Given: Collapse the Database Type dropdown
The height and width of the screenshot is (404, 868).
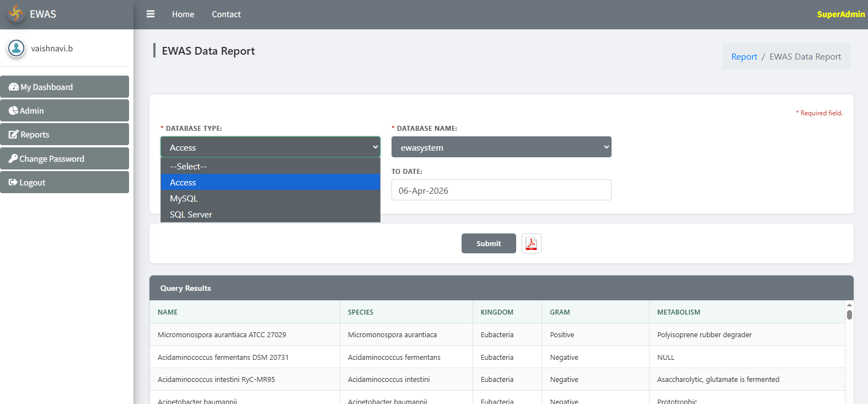Looking at the screenshot, I should click(270, 147).
